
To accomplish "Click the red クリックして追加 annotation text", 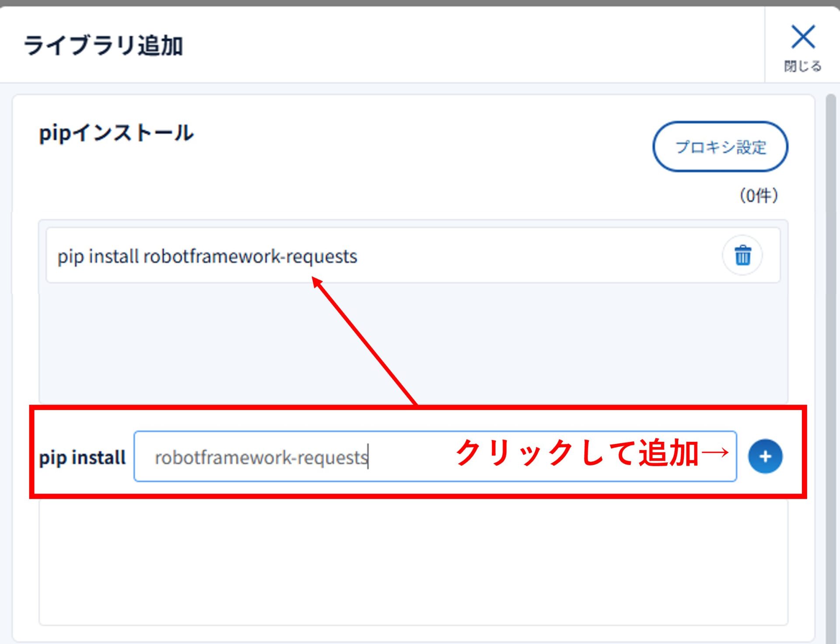I will click(577, 453).
